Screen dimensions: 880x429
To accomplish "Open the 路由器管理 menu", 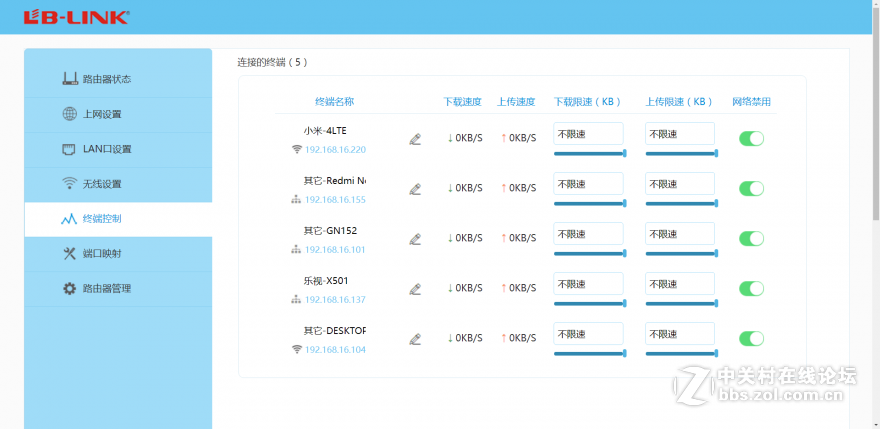I will pyautogui.click(x=118, y=289).
